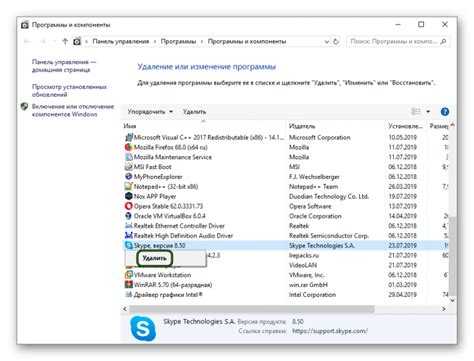
Task: Click publisher win.rar GmbH cell
Action: click(308, 285)
